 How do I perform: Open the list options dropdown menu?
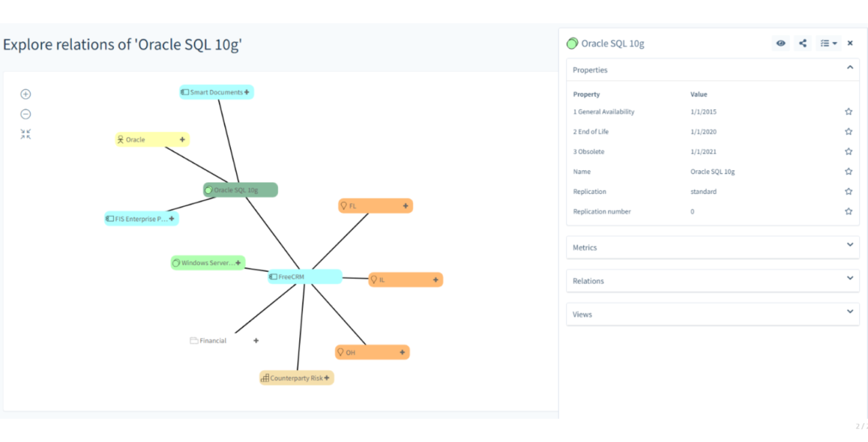(x=829, y=43)
